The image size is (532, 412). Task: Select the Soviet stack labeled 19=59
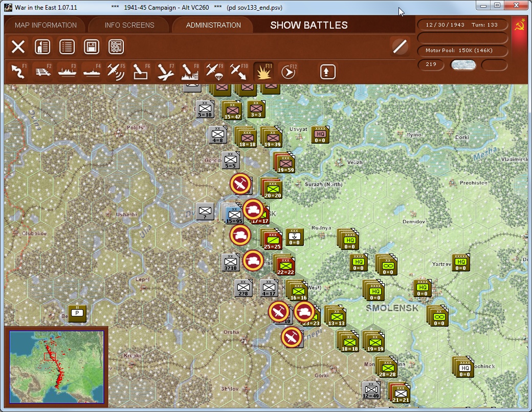coord(284,163)
